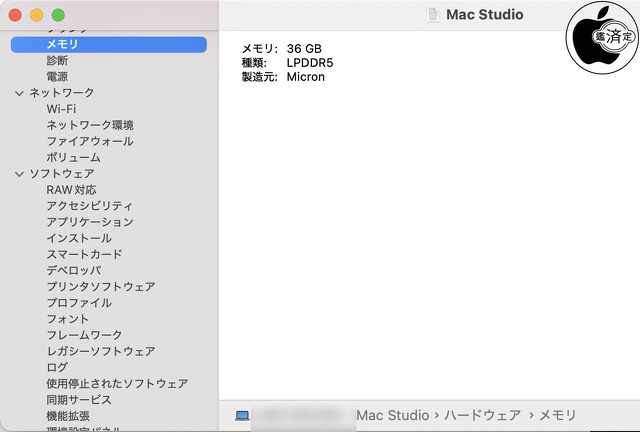The image size is (640, 432).
Task: Open ボリューム network item
Action: click(73, 157)
